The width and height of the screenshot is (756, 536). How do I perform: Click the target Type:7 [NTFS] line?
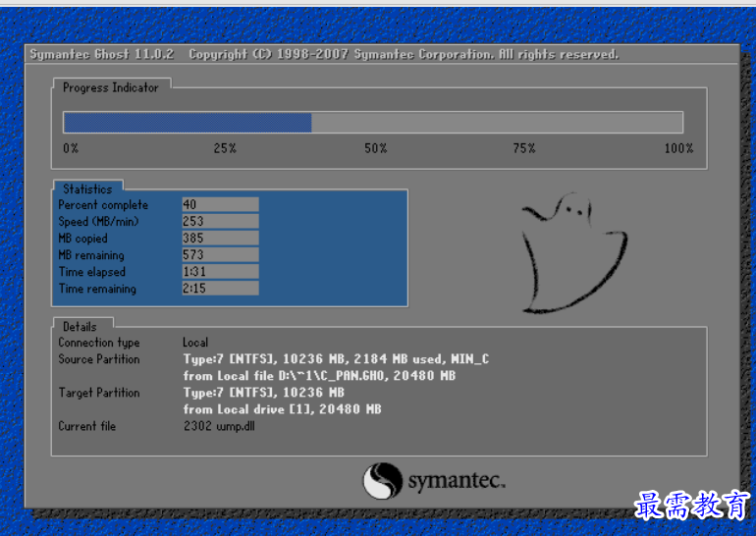(264, 393)
